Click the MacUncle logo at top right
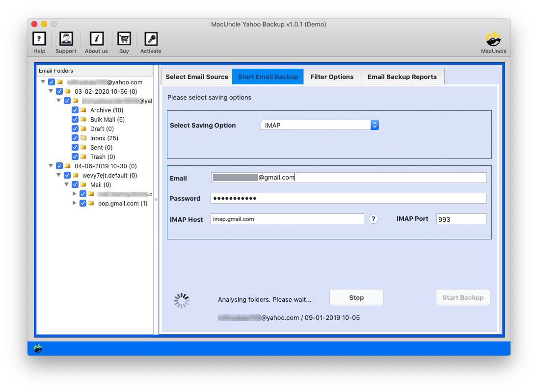Screen dimensions: 538x392 coord(493,39)
